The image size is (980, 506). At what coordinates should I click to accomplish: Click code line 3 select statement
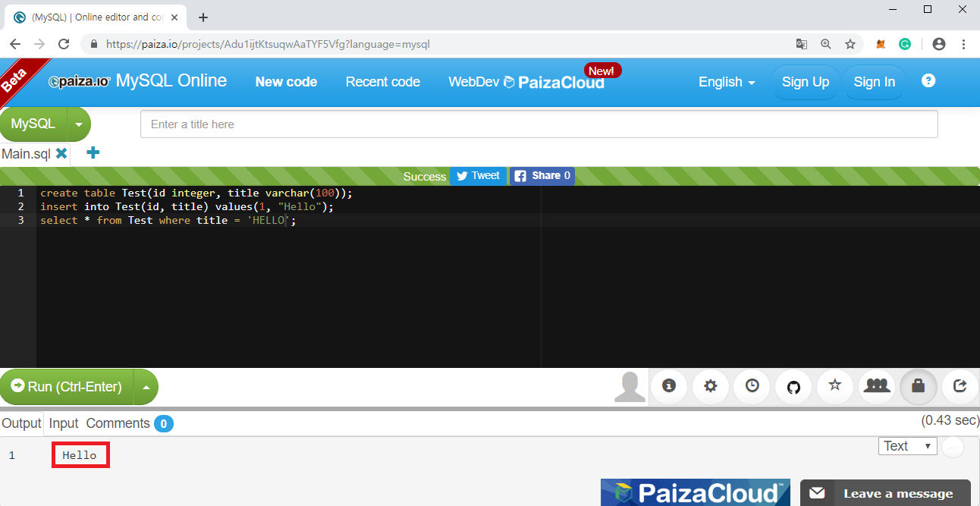click(168, 220)
